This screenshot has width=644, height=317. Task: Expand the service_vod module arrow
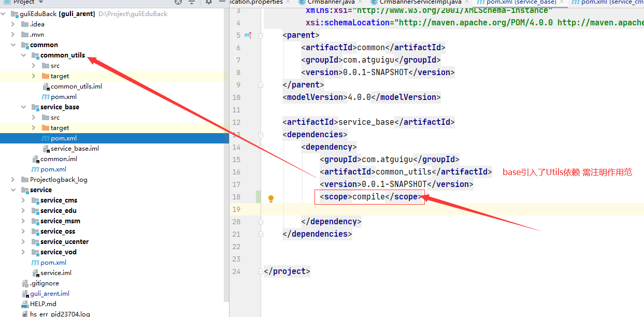click(x=24, y=252)
